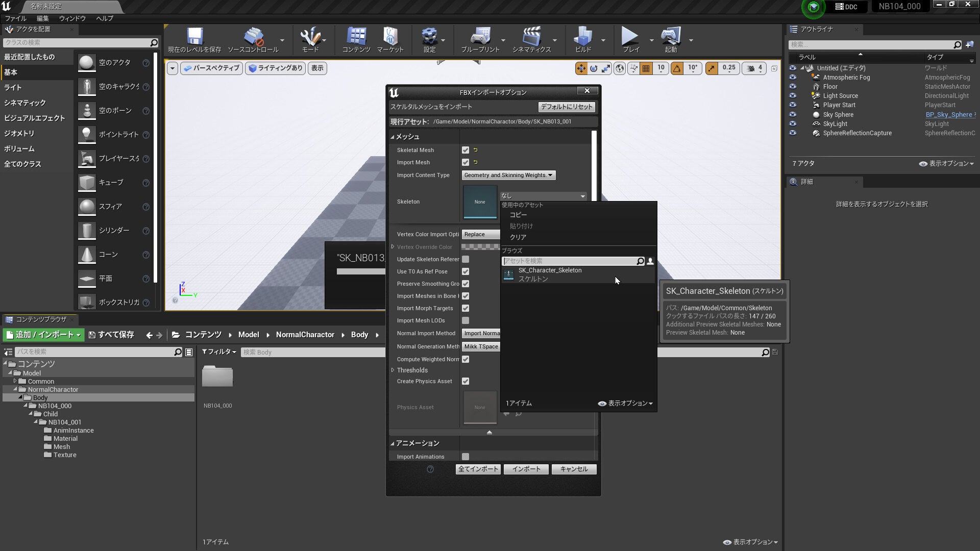
Task: Hide Atmospheric Fog via eye icon
Action: pyautogui.click(x=793, y=78)
